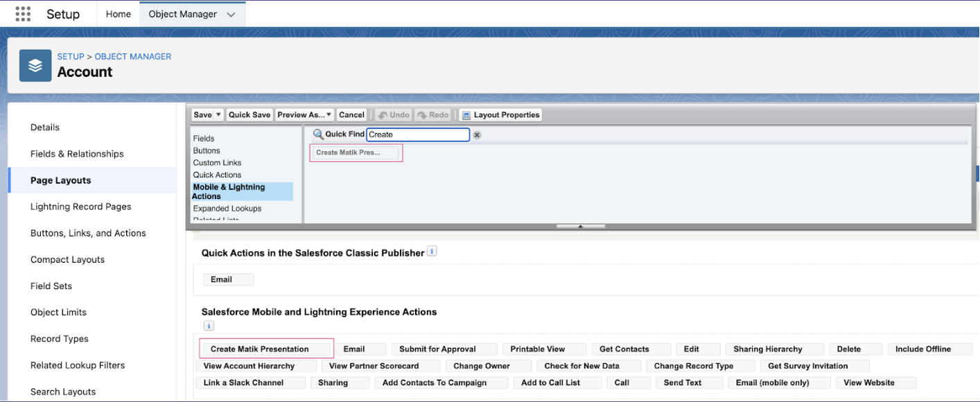Select the Include Offline action
The height and width of the screenshot is (402, 980).
point(930,349)
